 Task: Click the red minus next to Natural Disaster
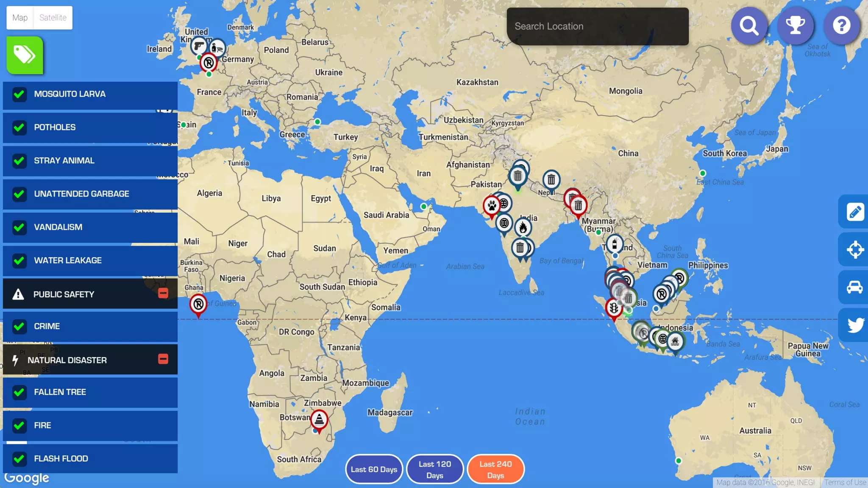tap(163, 359)
